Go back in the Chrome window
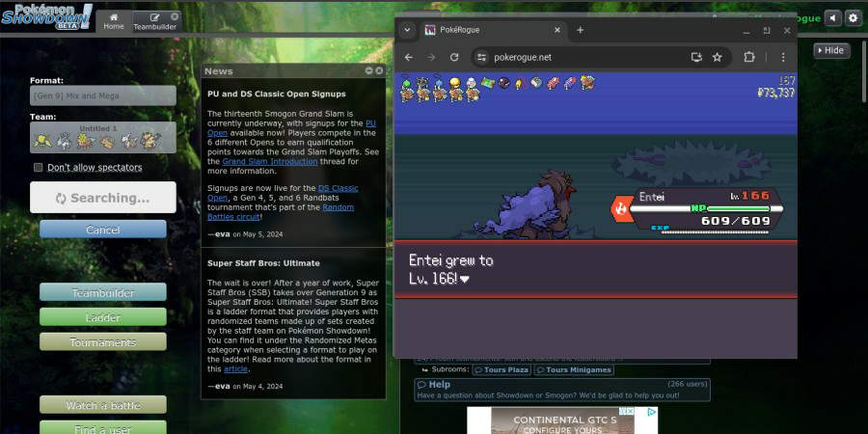Screen dimensions: 868x434 [409, 57]
